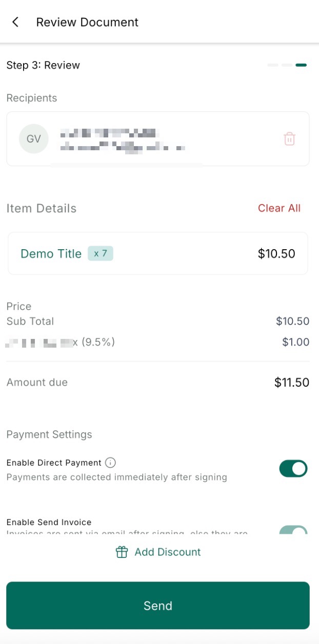Click the blurred recipient name text
Viewport: 319px width, 644px height.
point(108,134)
